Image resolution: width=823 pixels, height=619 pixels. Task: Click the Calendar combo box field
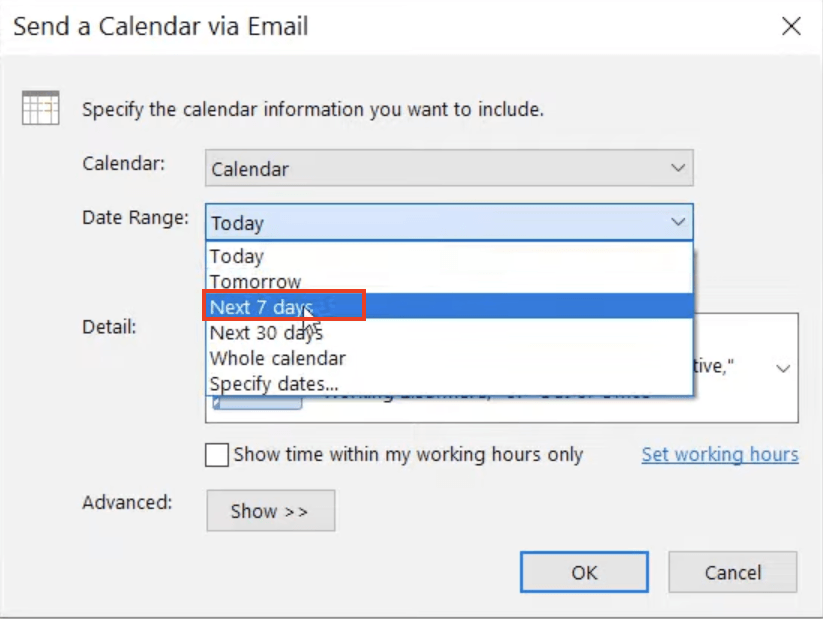point(449,168)
